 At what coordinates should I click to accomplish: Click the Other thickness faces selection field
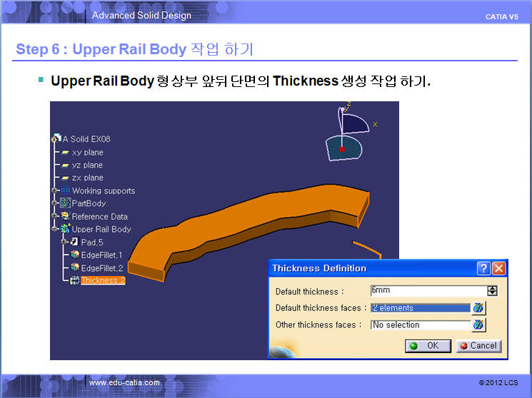coord(420,325)
